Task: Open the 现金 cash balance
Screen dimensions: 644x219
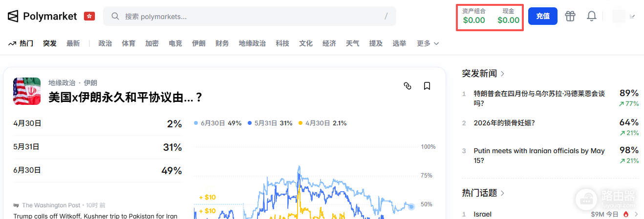Action: coord(509,16)
